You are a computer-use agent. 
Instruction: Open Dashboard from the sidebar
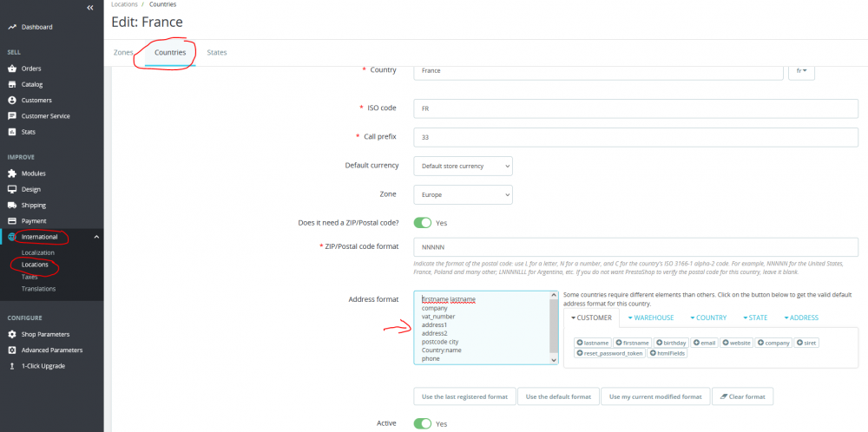36,27
